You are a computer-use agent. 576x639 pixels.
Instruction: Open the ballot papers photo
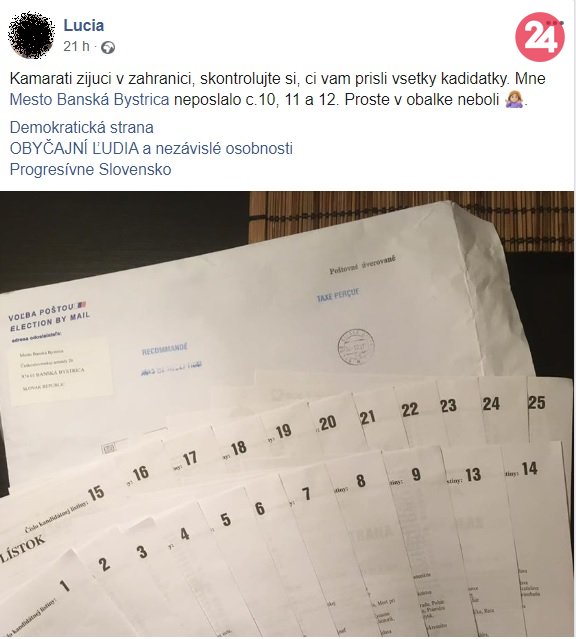click(x=288, y=414)
